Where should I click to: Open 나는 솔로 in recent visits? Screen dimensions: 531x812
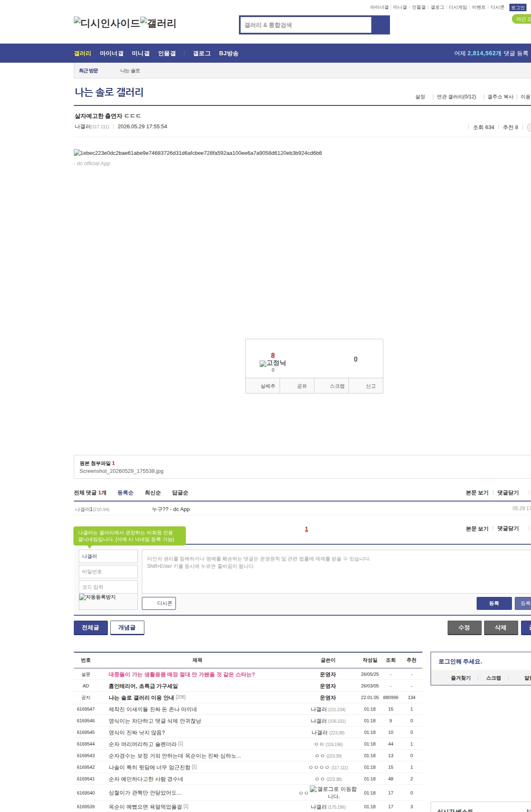click(130, 71)
